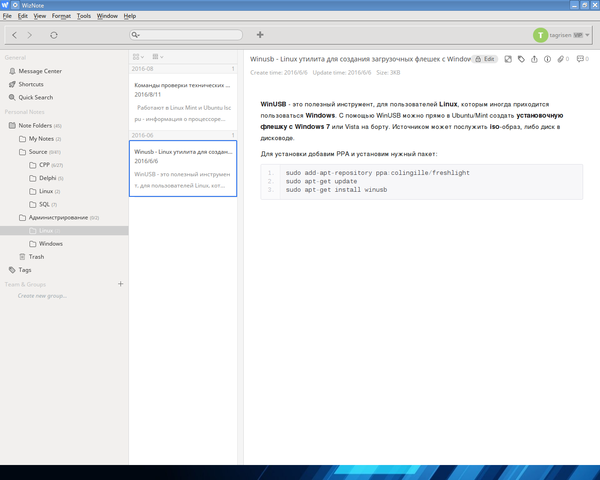
Task: Click the share note icon
Action: 534,59
